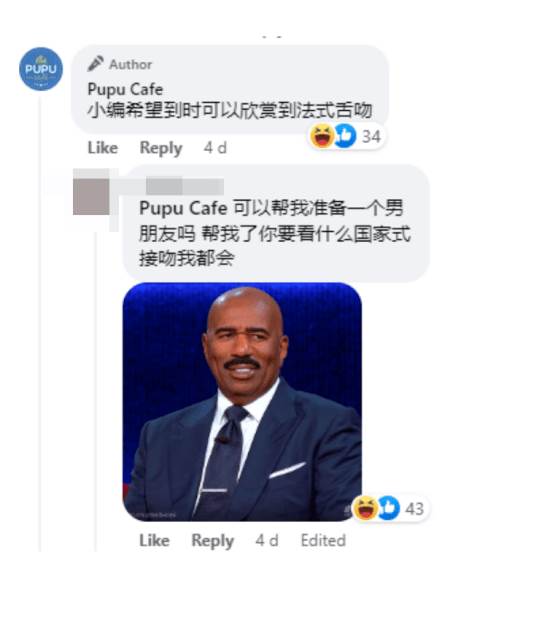Open the 4 d timestamp under GIF reply
This screenshot has height=627, width=550.
coord(267,541)
